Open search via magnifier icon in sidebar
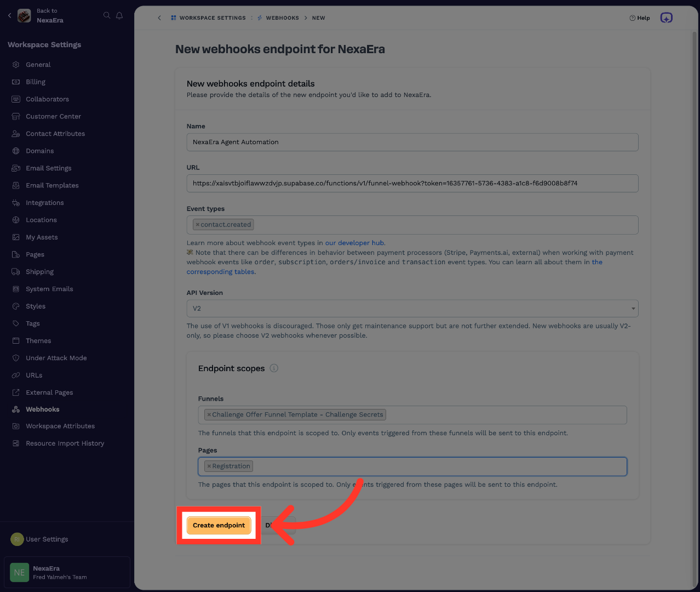 point(107,15)
